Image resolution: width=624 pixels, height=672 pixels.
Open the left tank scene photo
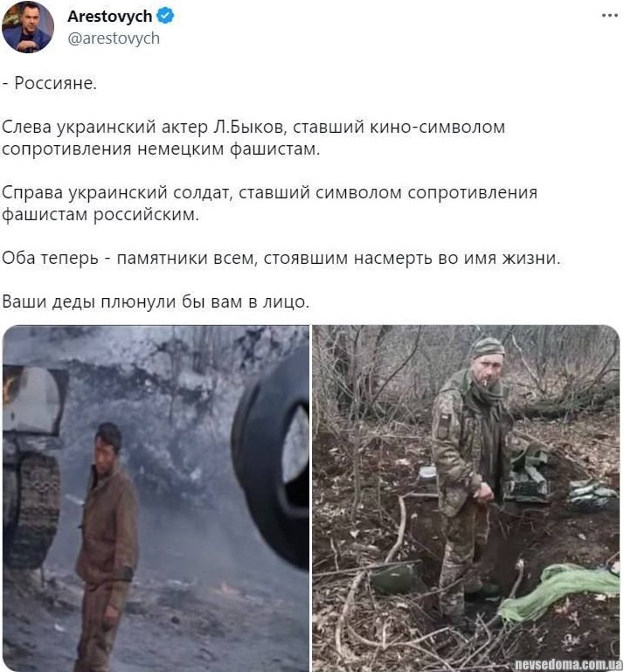(x=156, y=498)
